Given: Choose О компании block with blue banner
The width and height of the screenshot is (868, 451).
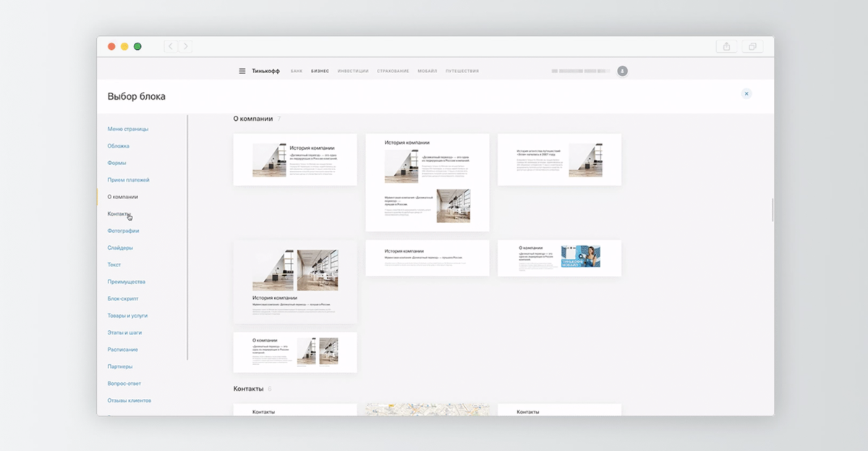Looking at the screenshot, I should tap(559, 258).
